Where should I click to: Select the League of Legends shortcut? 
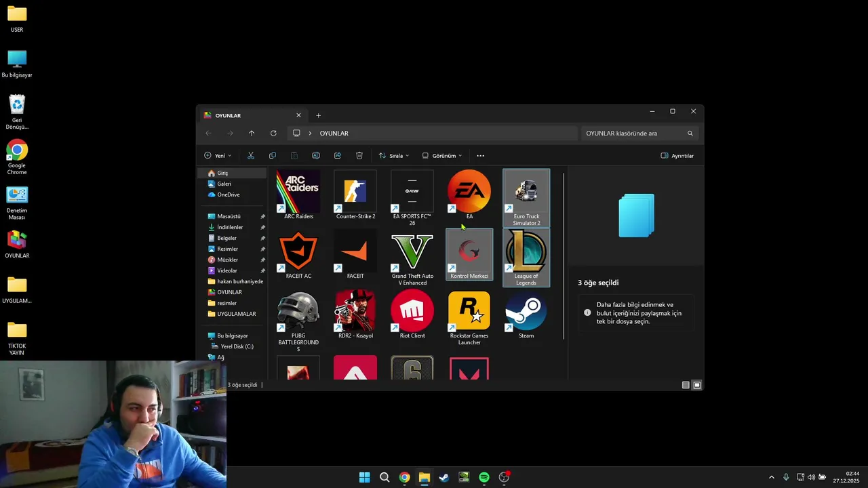coord(526,258)
